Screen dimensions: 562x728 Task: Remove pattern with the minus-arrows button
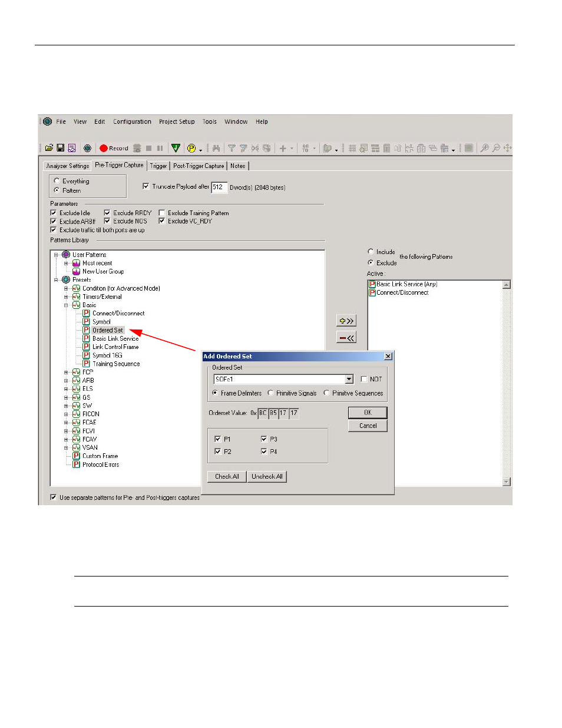(x=346, y=338)
